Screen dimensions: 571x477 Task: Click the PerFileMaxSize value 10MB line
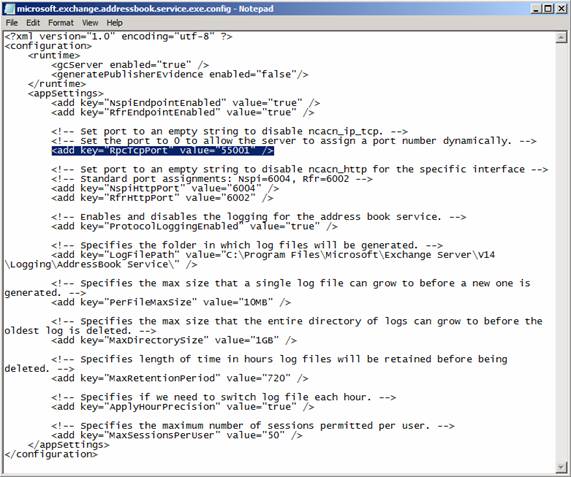[x=171, y=302]
